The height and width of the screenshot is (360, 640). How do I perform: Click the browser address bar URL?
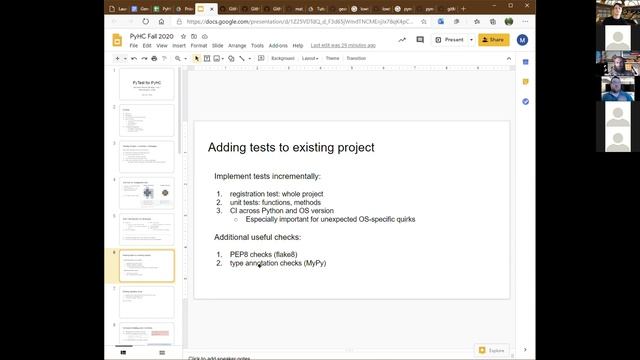[300, 22]
